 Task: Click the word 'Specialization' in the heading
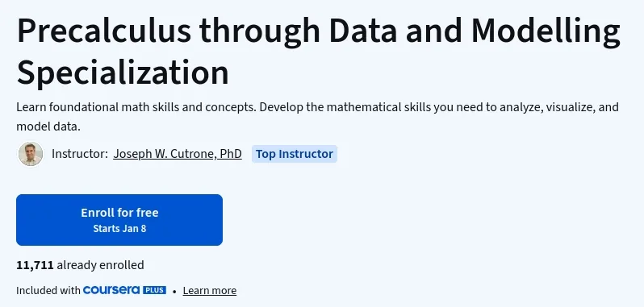(x=123, y=73)
